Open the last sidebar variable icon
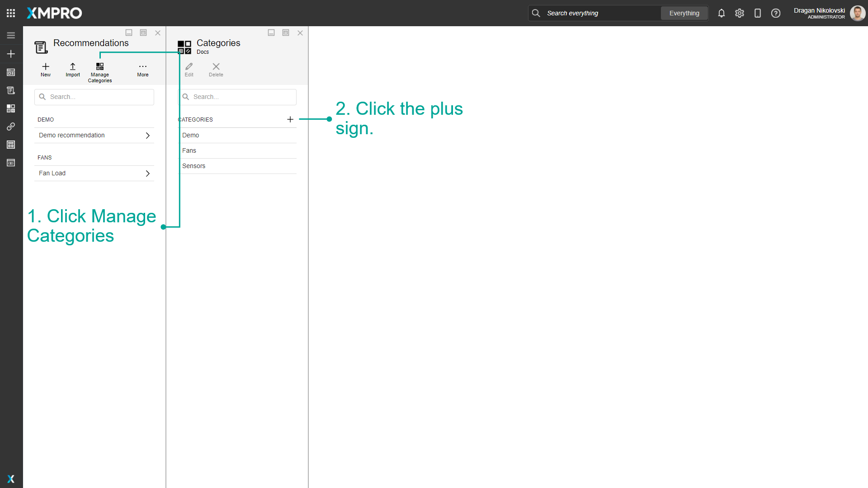 (x=11, y=163)
